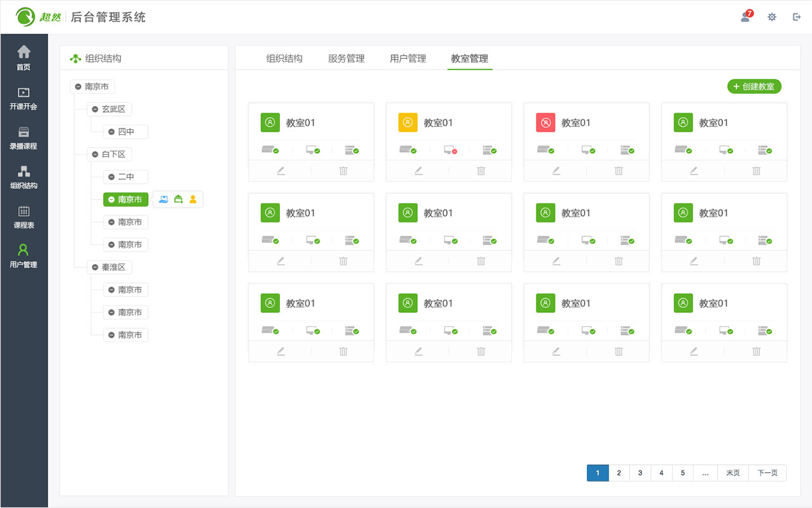Open 首页 in the left sidebar
Viewport: 812px width, 508px height.
click(x=23, y=57)
